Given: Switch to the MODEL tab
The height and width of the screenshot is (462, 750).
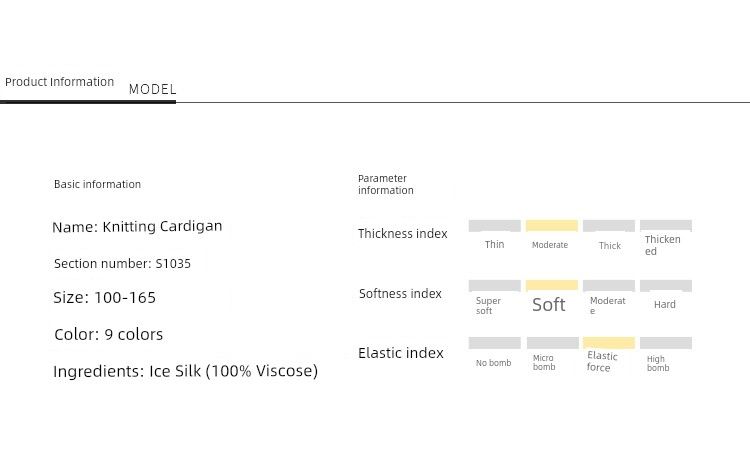Looking at the screenshot, I should [x=153, y=89].
